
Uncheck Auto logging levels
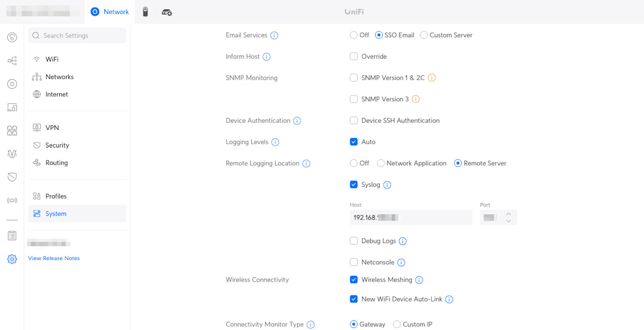(354, 142)
